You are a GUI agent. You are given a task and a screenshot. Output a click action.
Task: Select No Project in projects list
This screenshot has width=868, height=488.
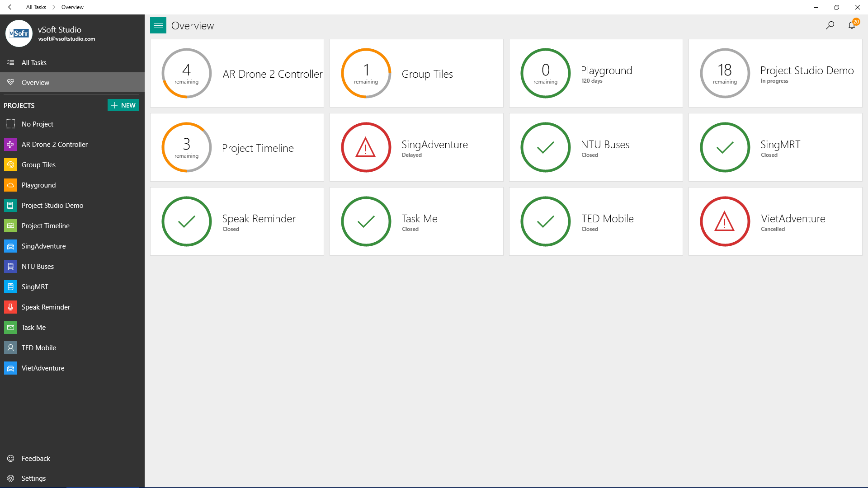[x=37, y=124]
